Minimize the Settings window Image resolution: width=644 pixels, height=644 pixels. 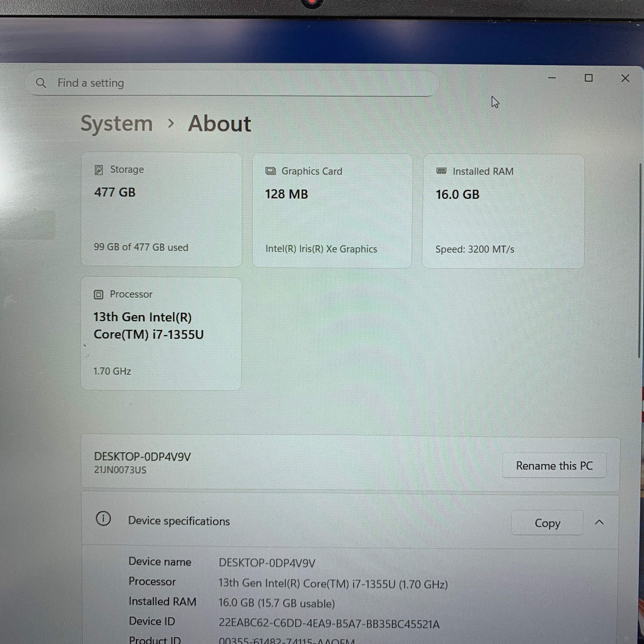coord(552,78)
